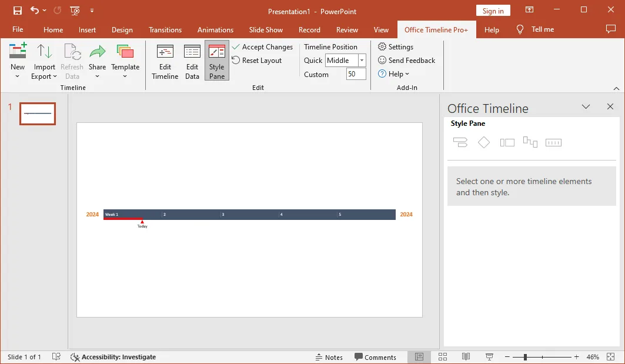
Task: Select the task style icon in Style Pane
Action: click(460, 142)
